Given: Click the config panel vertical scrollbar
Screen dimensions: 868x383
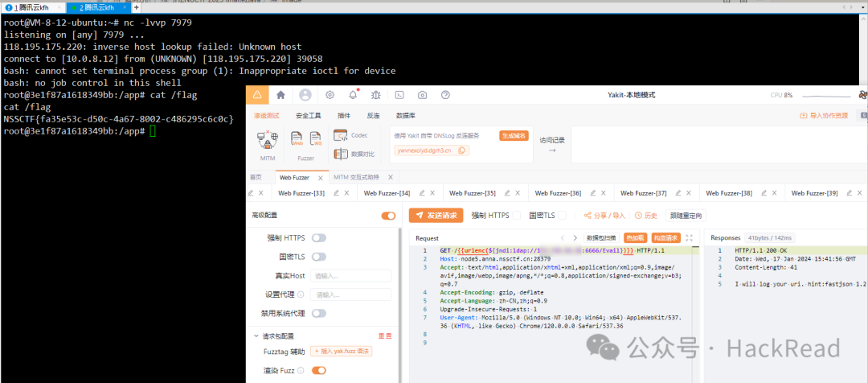Looking at the screenshot, I should (x=400, y=304).
